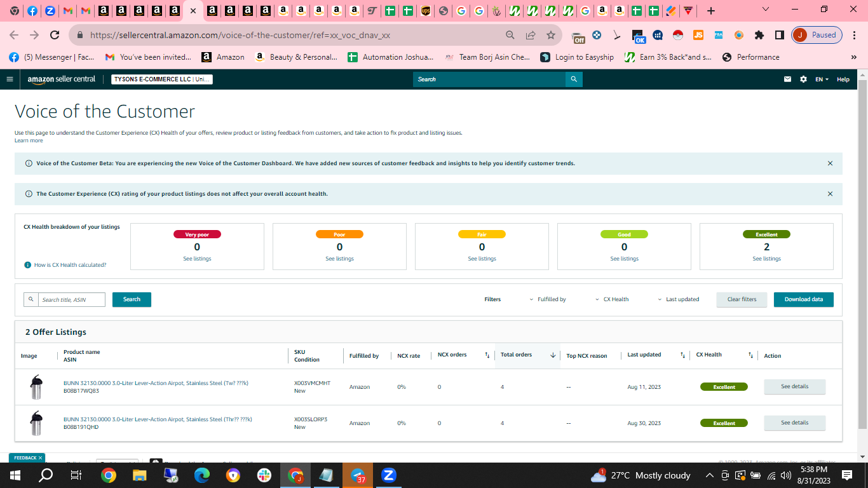868x488 pixels.
Task: Show hidden system tray icons
Action: (x=710, y=475)
